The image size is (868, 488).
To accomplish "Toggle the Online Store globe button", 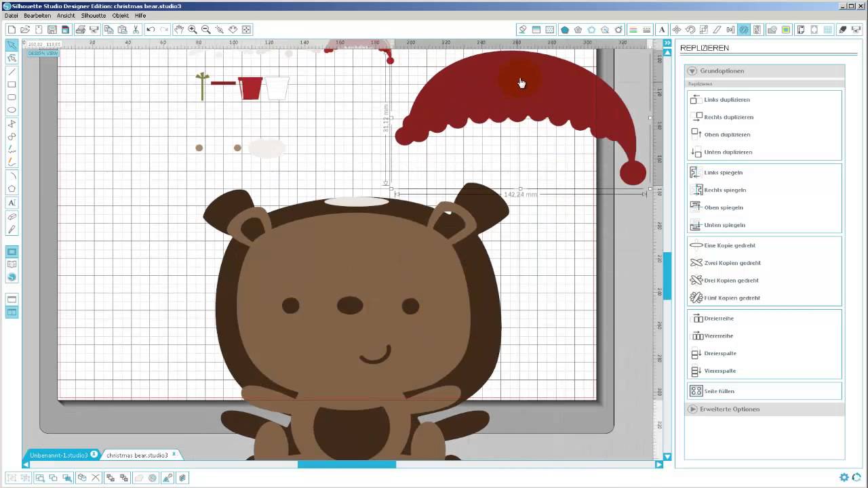I will pos(12,277).
